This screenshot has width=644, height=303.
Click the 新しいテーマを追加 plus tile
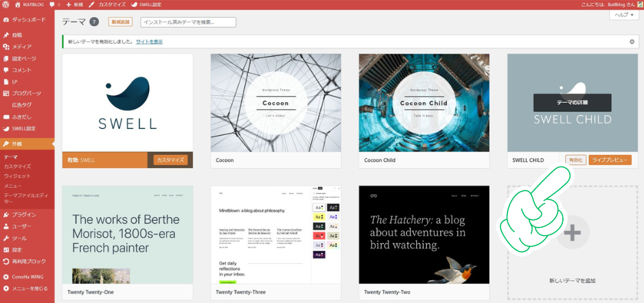tap(572, 243)
